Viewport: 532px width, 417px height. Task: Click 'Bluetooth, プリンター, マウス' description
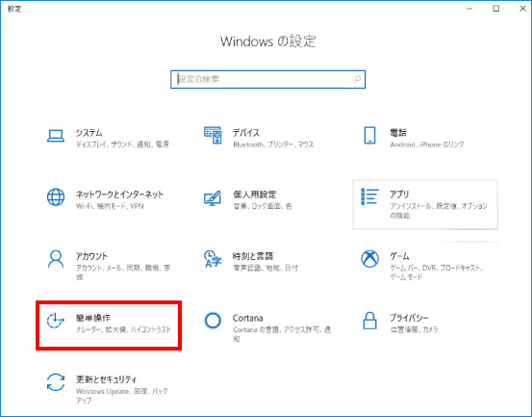click(x=273, y=144)
